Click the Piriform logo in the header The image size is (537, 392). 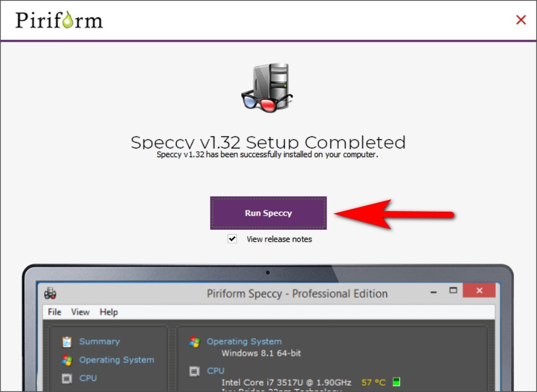coord(59,20)
